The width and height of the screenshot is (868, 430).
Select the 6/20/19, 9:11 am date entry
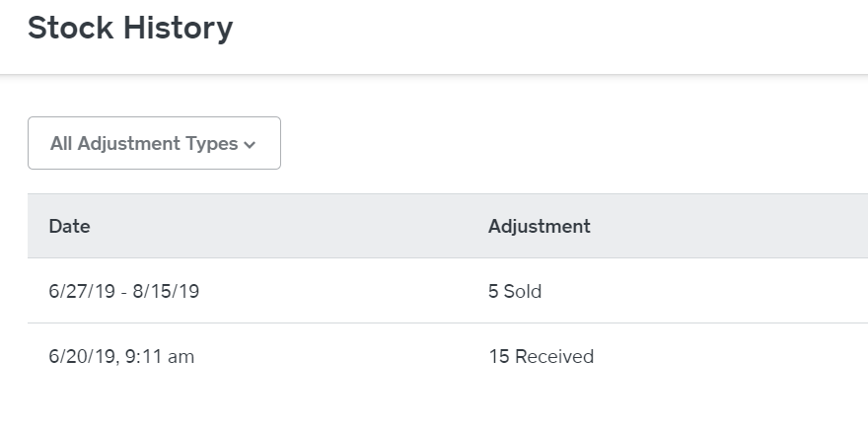coord(121,356)
